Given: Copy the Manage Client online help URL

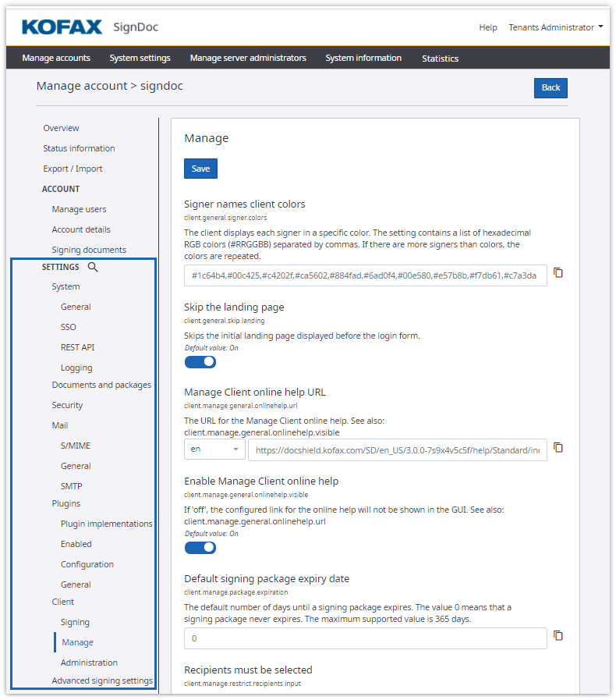Looking at the screenshot, I should point(558,448).
